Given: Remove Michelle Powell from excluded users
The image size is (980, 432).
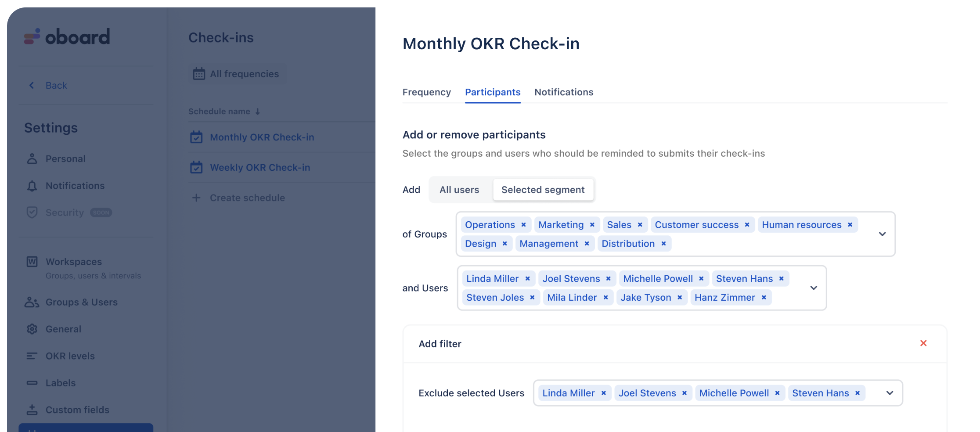Looking at the screenshot, I should [x=777, y=393].
